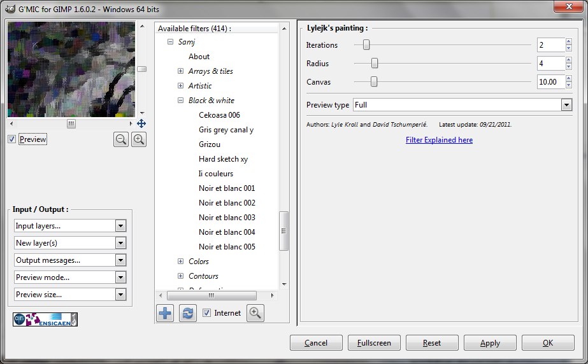The height and width of the screenshot is (364, 588).
Task: Decrease Radius with down stepper arrow
Action: coord(569,67)
